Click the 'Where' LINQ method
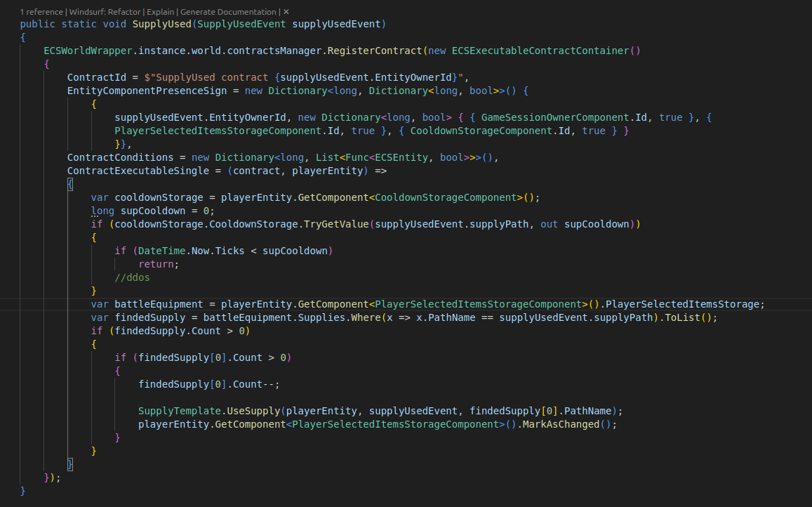This screenshot has width=812, height=507. coord(366,318)
